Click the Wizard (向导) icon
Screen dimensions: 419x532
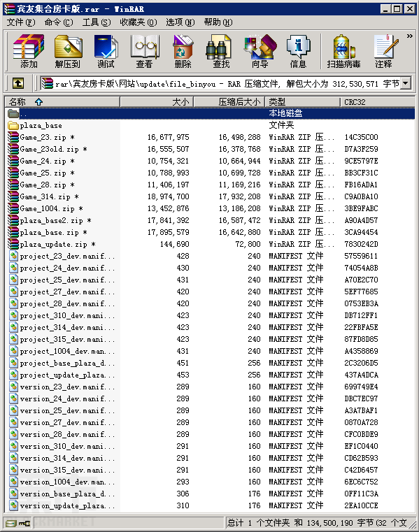260,51
